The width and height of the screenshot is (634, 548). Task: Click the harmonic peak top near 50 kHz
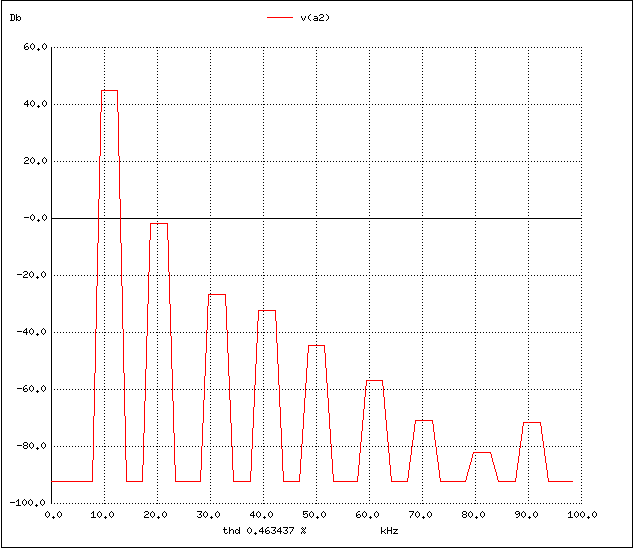[316, 346]
